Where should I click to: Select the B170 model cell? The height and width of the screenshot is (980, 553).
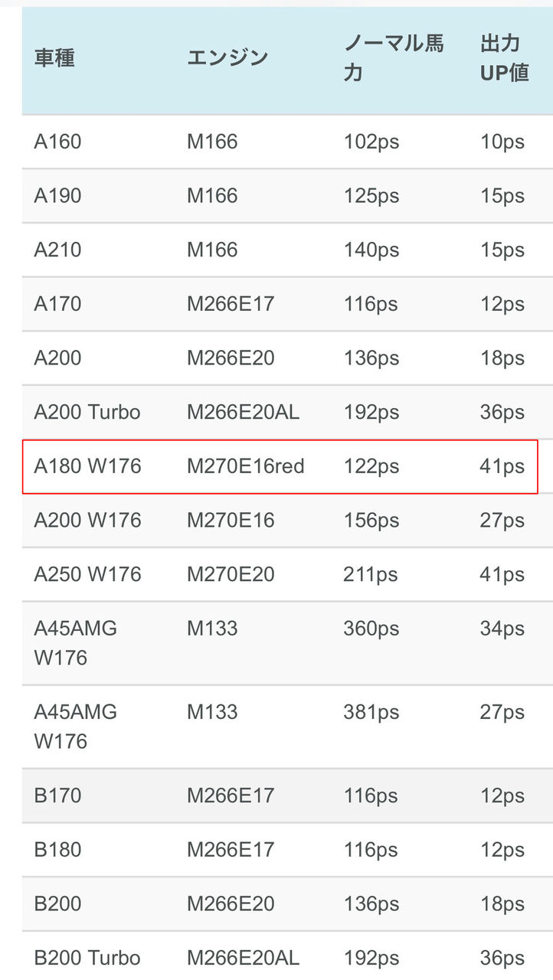coord(57,795)
